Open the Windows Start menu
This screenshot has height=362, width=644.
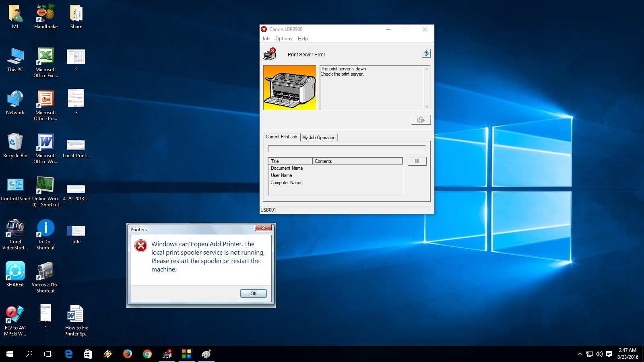point(10,354)
